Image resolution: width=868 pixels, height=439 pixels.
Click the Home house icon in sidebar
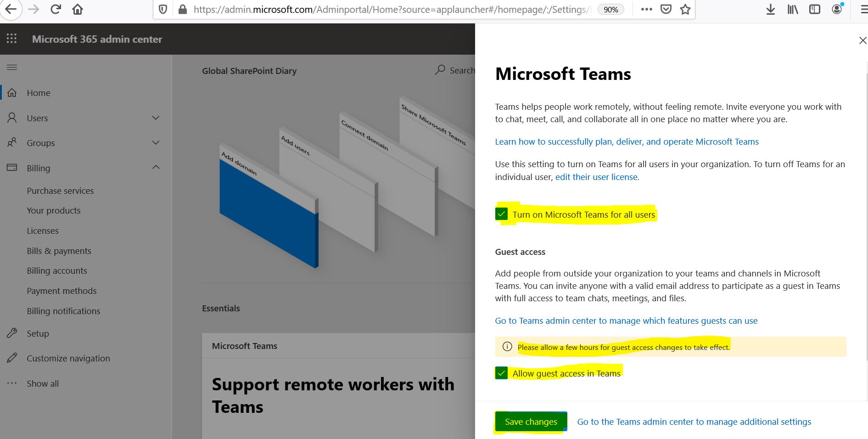coord(12,93)
